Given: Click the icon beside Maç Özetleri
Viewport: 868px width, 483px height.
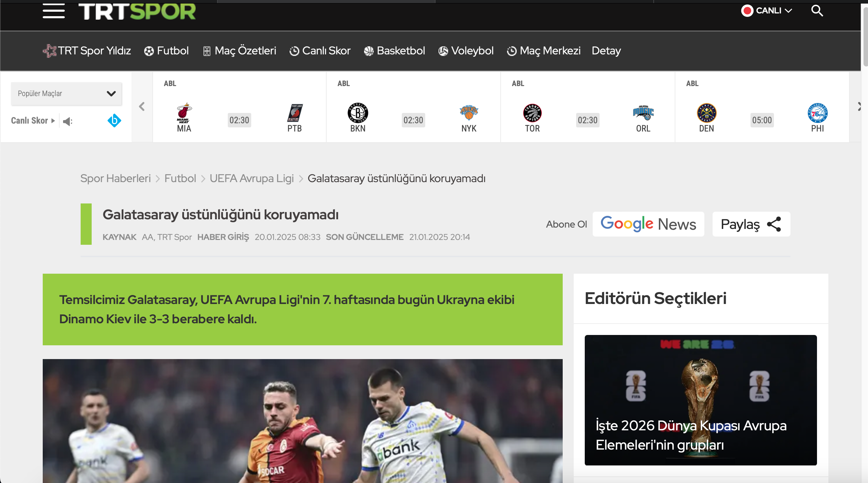Looking at the screenshot, I should tap(207, 51).
